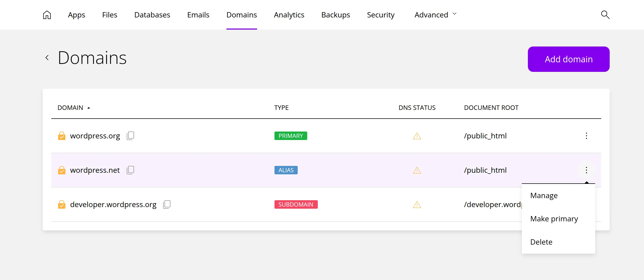
Task: Go to the Databases tab
Action: click(x=152, y=15)
